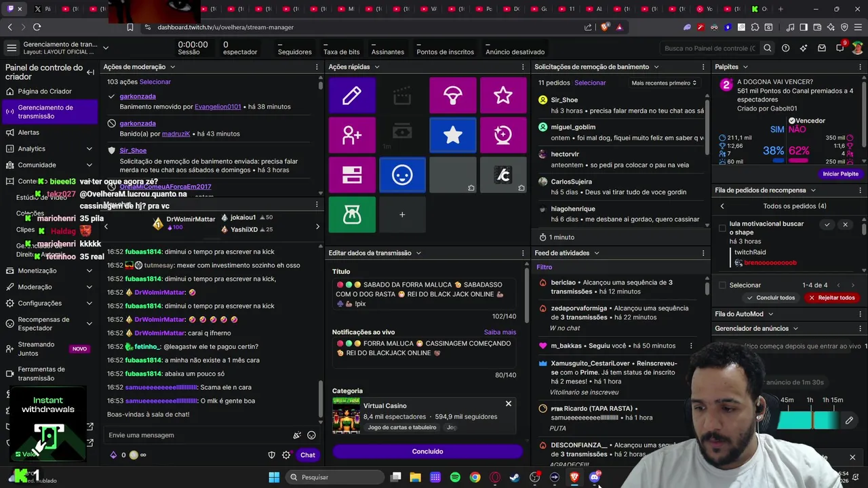Open the inbox tray icon in top bar
Screen dimensions: 868x488
click(x=822, y=48)
